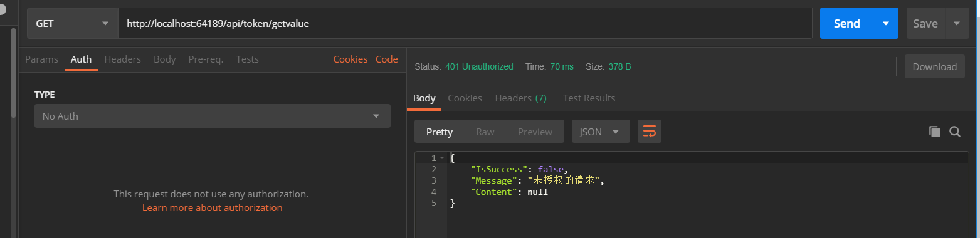The image size is (980, 238).
Task: Open the GET method dropdown
Action: (73, 23)
